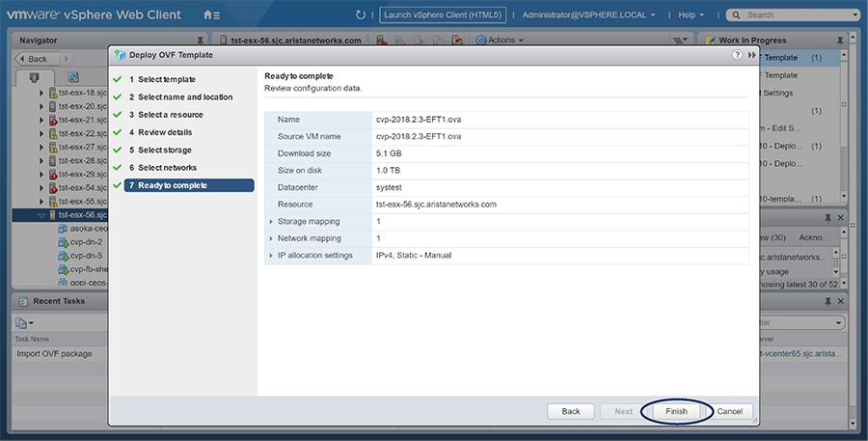Go to step 3 Select a resource
Screen dimensions: 868x441
click(x=166, y=115)
